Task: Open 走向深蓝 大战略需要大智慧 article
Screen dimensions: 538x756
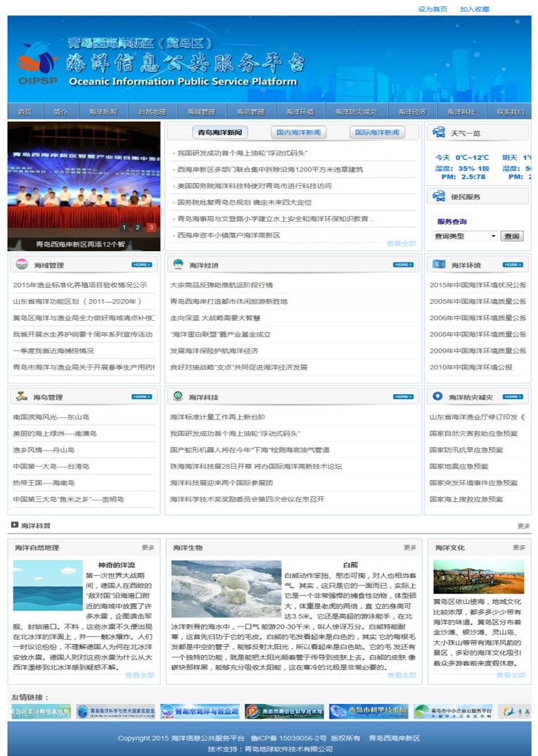Action: (214, 317)
